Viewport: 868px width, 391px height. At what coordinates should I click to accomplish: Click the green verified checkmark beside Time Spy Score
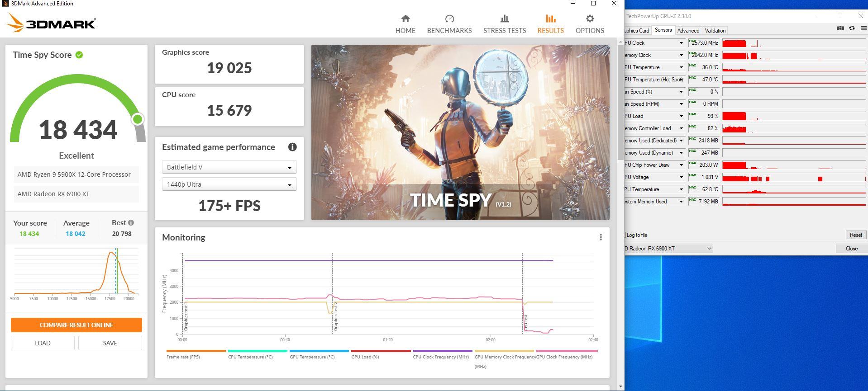(79, 55)
